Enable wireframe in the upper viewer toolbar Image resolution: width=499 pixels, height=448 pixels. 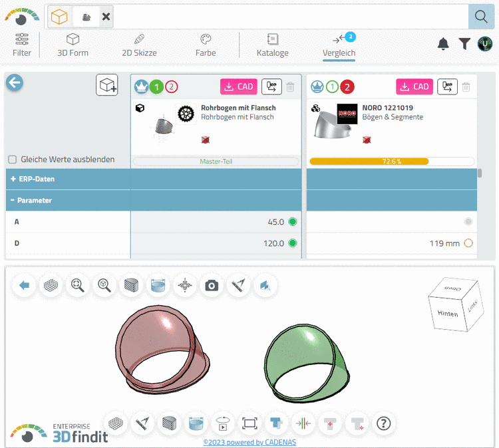pyautogui.click(x=51, y=286)
